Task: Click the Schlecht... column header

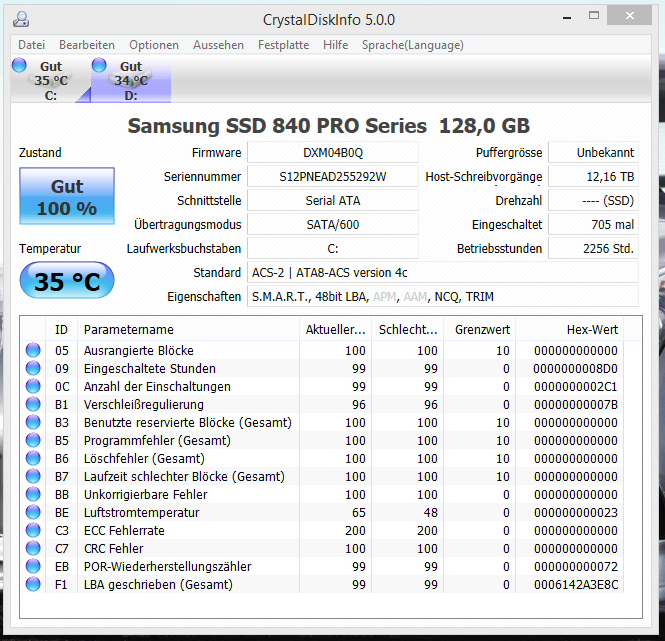Action: 408,330
